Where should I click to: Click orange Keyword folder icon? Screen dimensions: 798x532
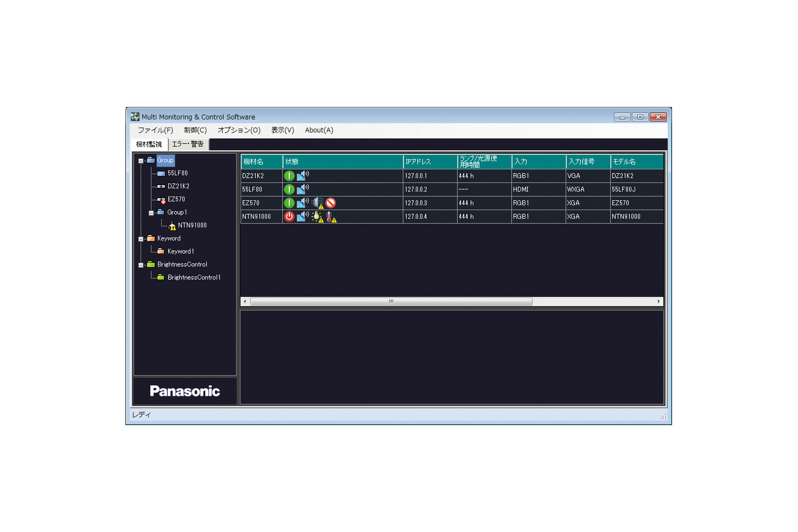pos(151,238)
